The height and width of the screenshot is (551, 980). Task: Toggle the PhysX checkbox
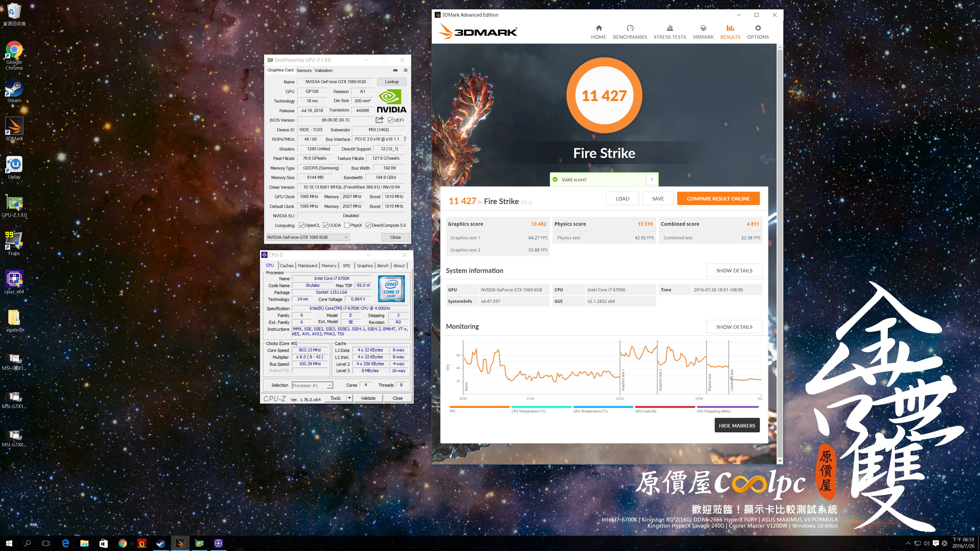point(347,226)
